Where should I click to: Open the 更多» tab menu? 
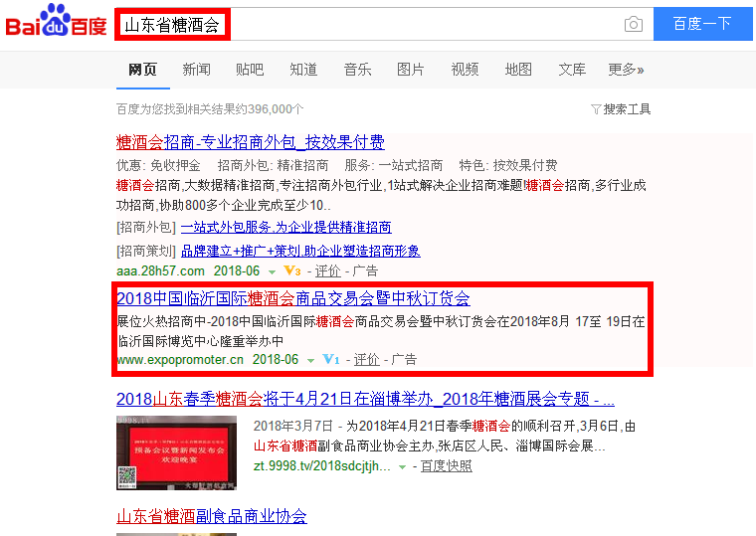point(626,70)
